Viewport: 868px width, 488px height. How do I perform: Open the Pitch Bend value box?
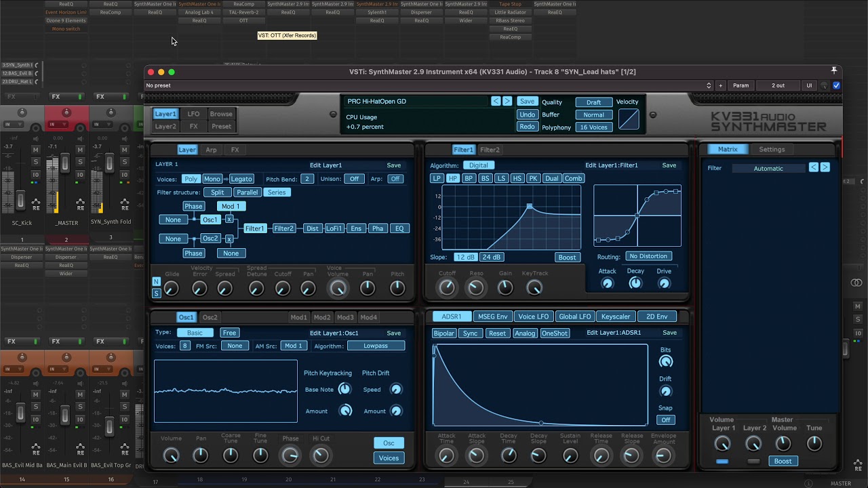pyautogui.click(x=307, y=179)
